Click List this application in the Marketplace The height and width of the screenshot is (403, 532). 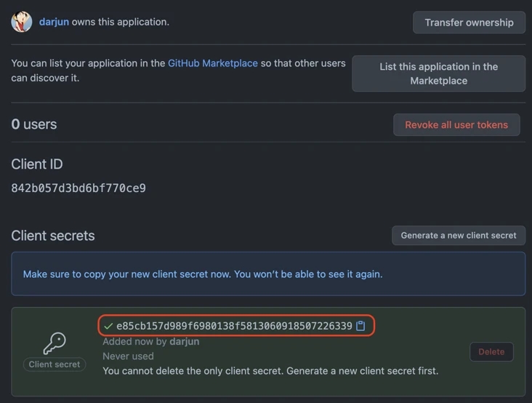(438, 73)
